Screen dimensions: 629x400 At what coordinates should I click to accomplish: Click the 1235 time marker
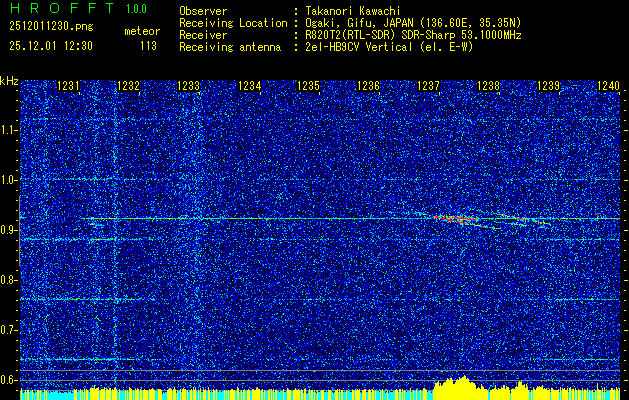pos(308,86)
